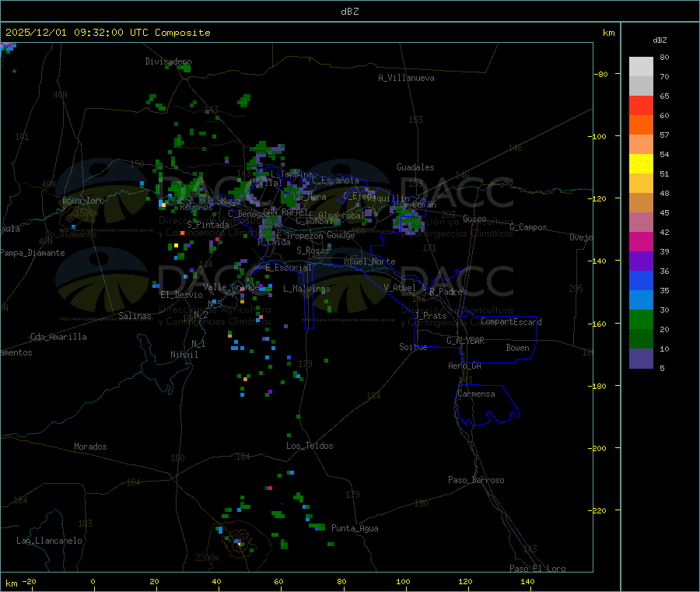The height and width of the screenshot is (592, 700).
Task: Click the J_Prats location label
Action: (x=430, y=315)
